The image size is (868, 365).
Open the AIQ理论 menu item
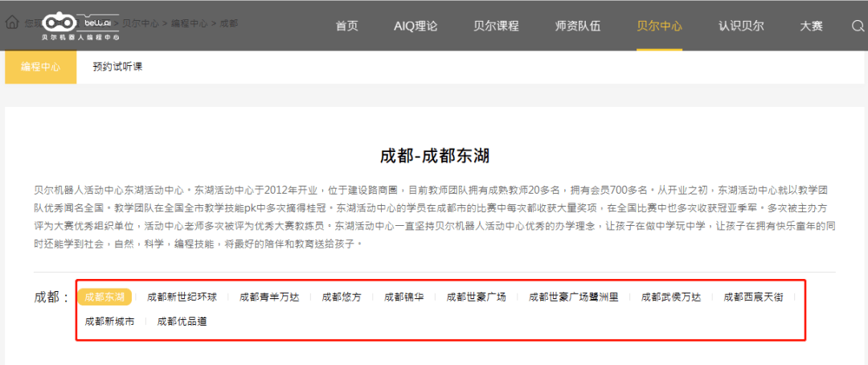[x=416, y=26]
